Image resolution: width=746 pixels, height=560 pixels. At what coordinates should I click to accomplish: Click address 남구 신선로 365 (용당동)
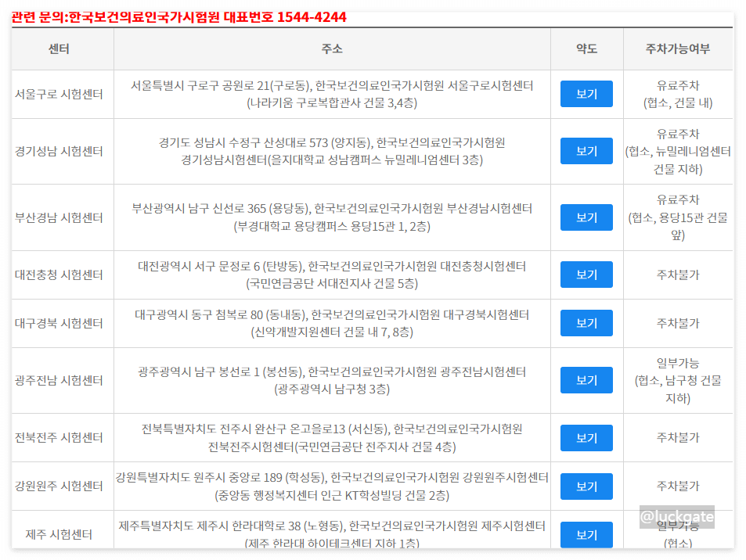point(249,208)
